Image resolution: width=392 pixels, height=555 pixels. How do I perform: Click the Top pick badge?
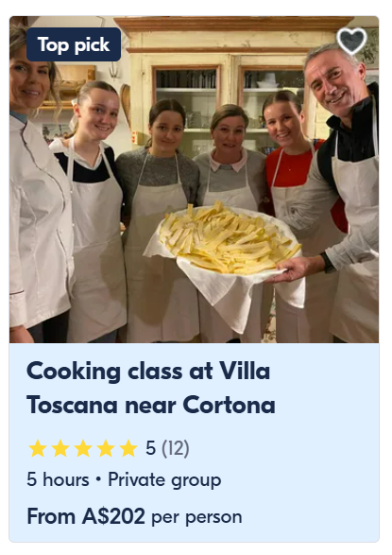74,44
